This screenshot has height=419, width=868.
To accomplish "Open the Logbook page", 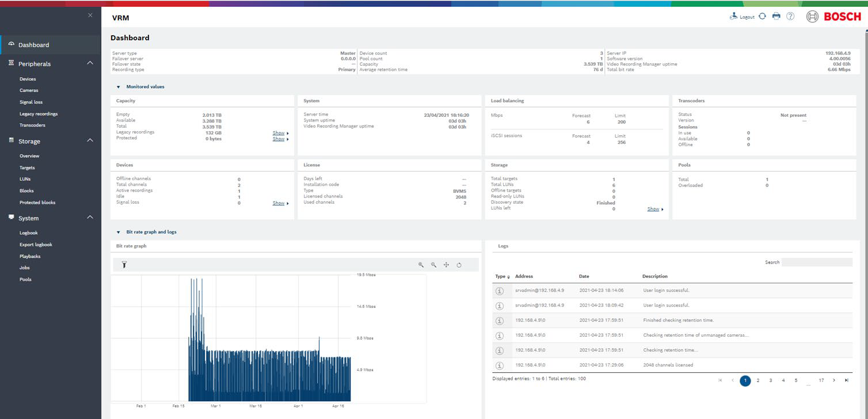I will [x=29, y=233].
